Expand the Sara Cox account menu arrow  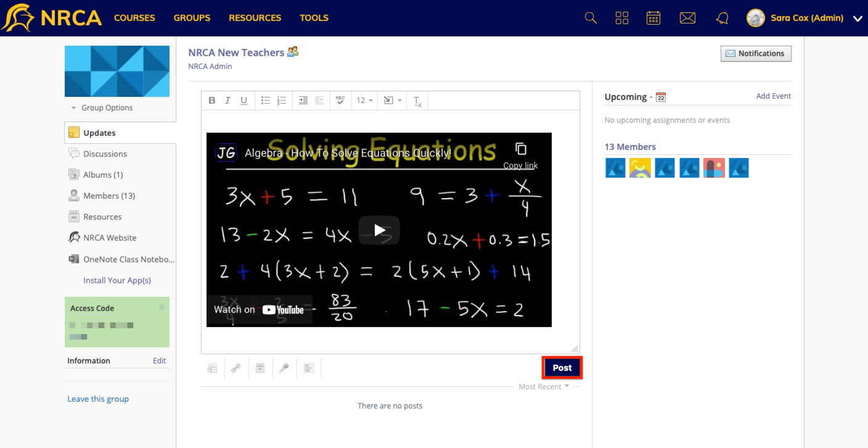[857, 19]
